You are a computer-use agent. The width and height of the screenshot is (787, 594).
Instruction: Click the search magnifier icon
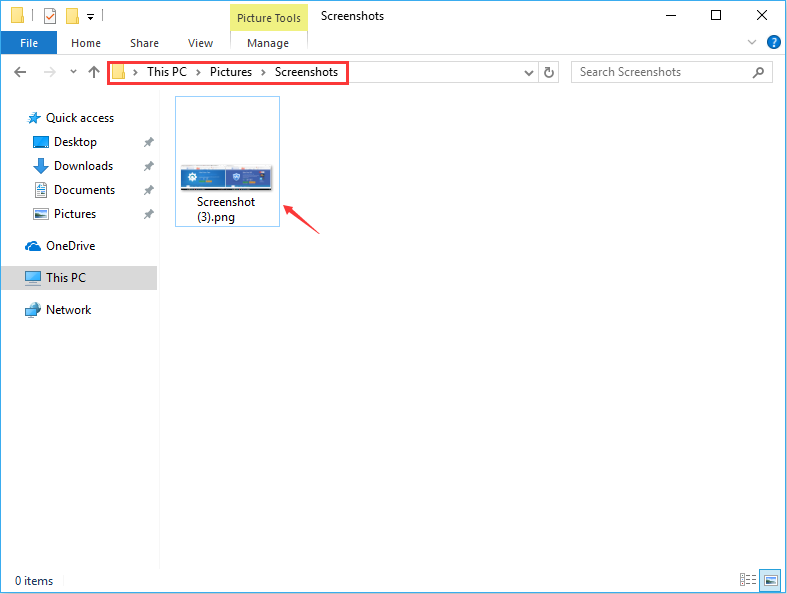[x=758, y=72]
